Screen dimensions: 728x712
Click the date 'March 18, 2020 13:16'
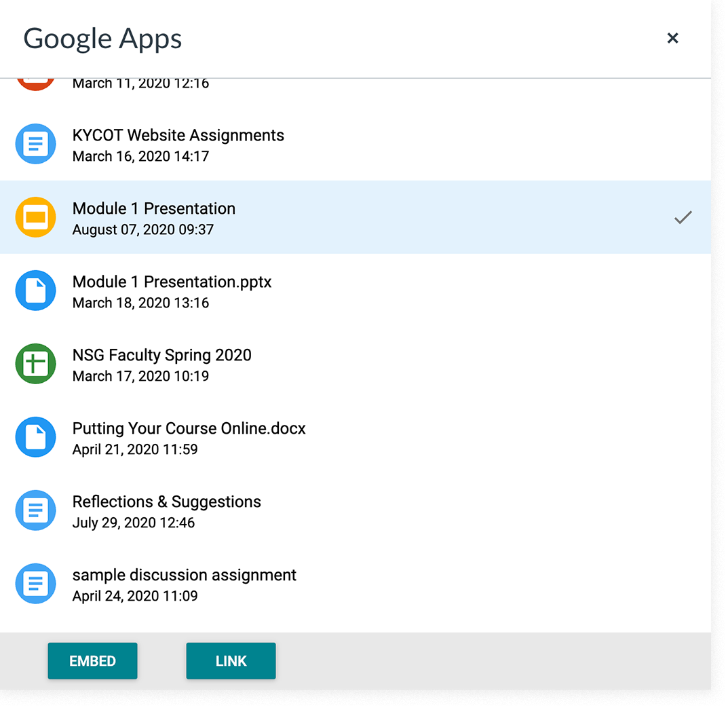click(x=140, y=303)
